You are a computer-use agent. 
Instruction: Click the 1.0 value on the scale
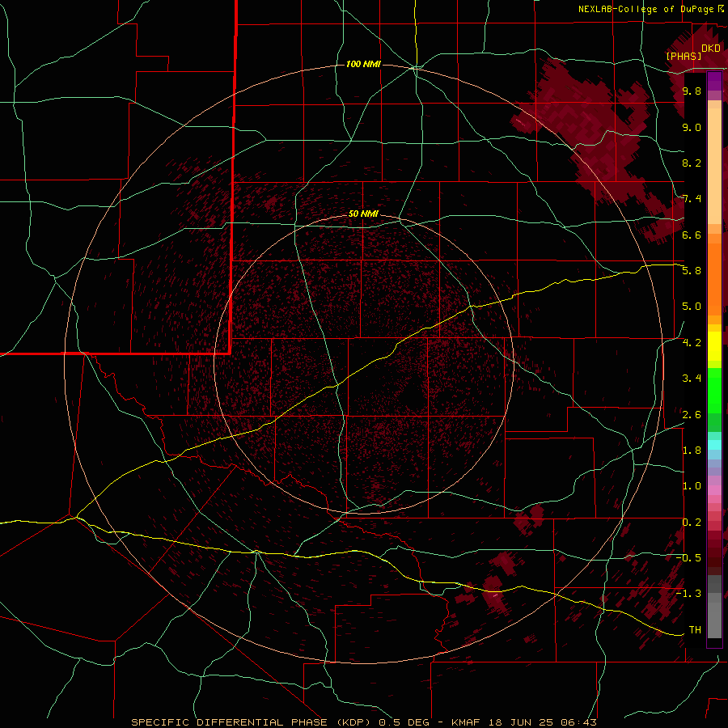692,486
